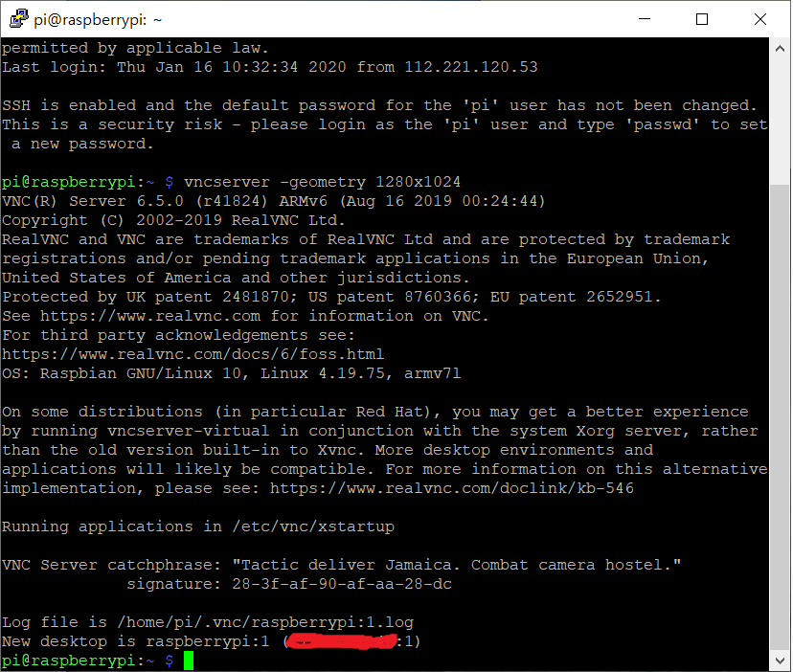The height and width of the screenshot is (672, 793).
Task: Click the text '/etc/vnc/xstartup'
Action: pyautogui.click(x=313, y=526)
